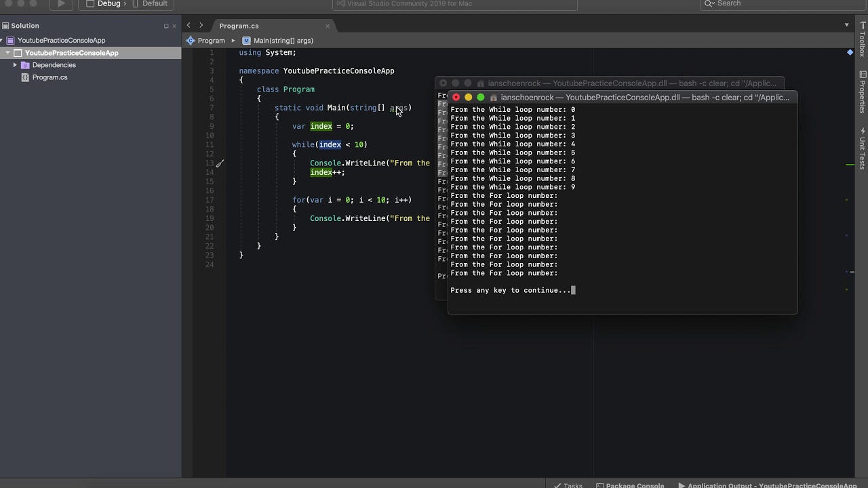Click the Program.cs file icon in tree
868x488 pixels.
[x=25, y=77]
